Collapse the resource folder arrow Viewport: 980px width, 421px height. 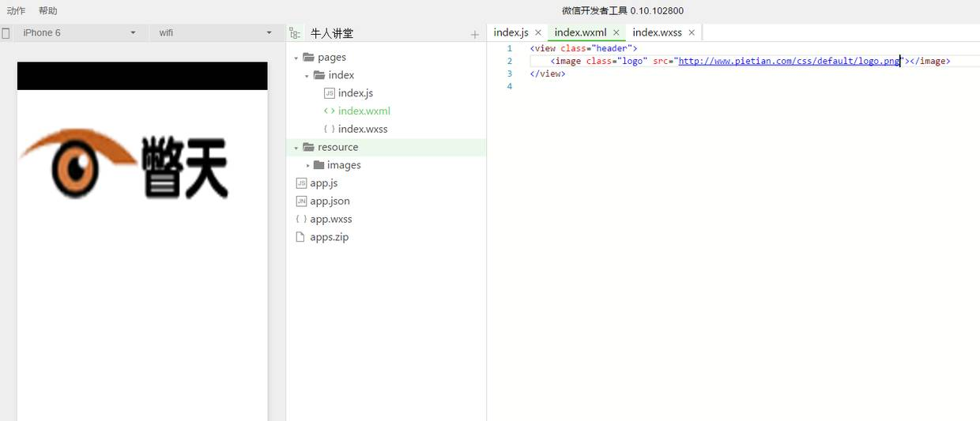296,148
